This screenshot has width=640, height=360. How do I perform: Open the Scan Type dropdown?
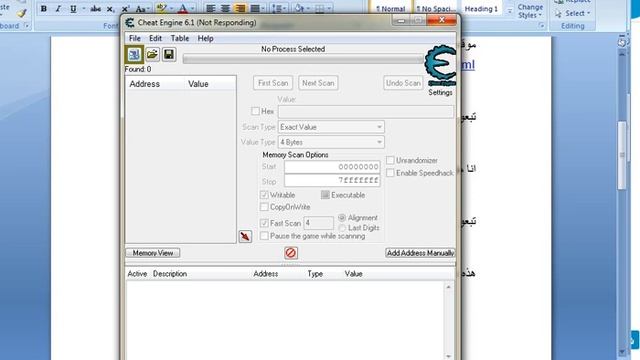[331, 127]
